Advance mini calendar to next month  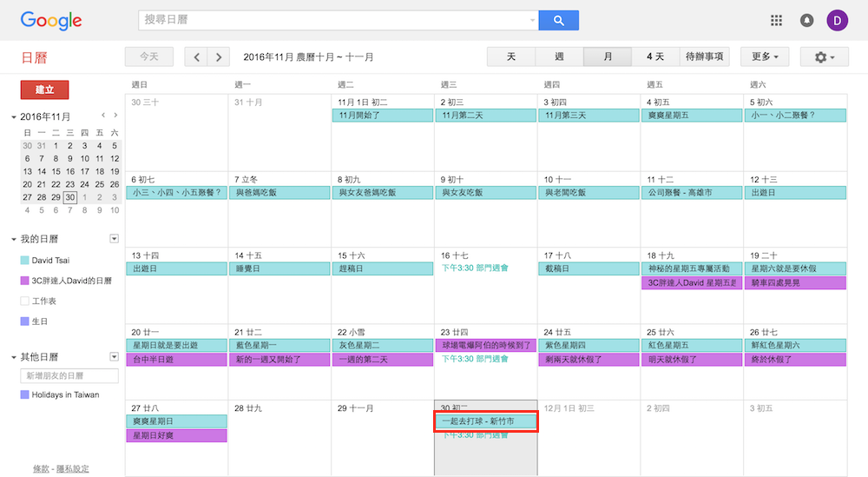pyautogui.click(x=115, y=115)
